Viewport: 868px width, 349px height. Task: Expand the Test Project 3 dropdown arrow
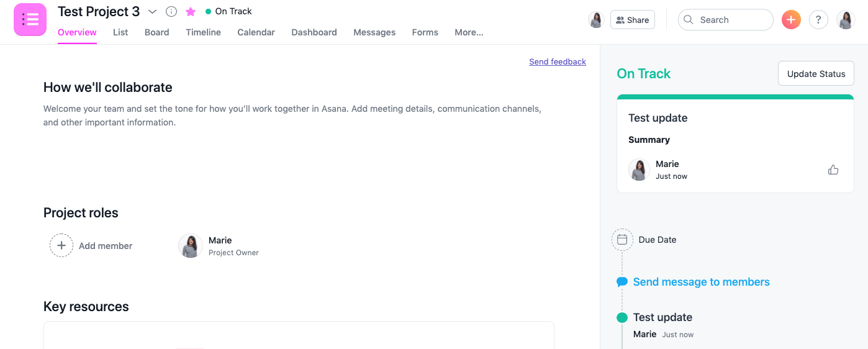point(153,12)
